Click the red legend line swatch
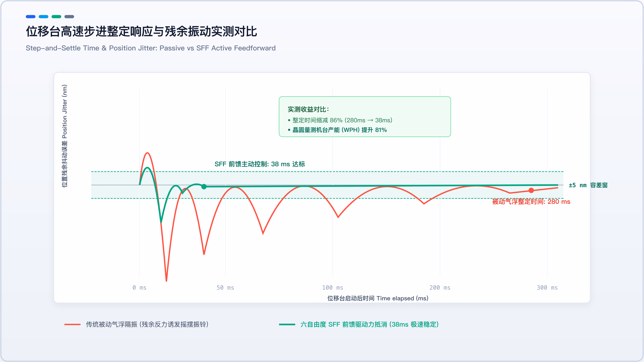This screenshot has width=644, height=362. (x=72, y=324)
